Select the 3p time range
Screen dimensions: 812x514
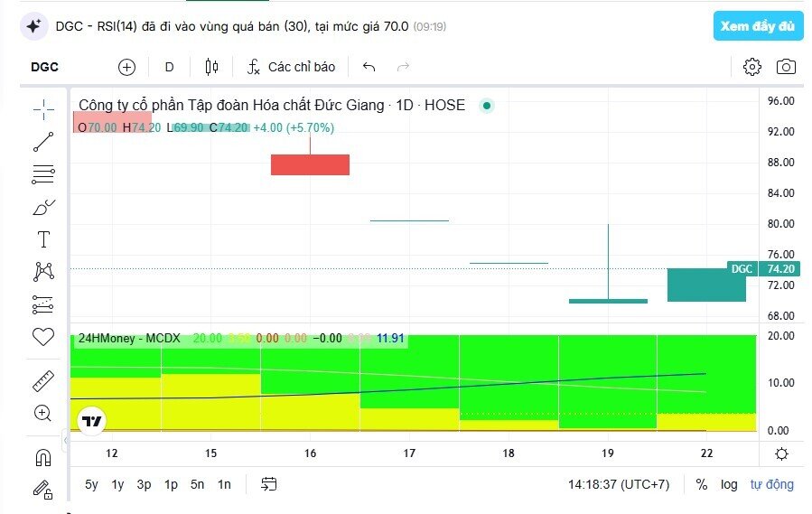click(144, 484)
